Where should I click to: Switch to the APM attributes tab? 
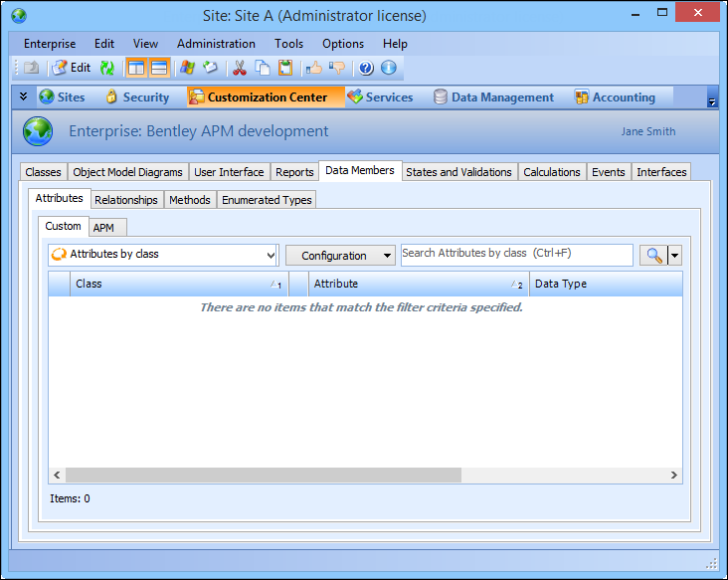point(107,228)
